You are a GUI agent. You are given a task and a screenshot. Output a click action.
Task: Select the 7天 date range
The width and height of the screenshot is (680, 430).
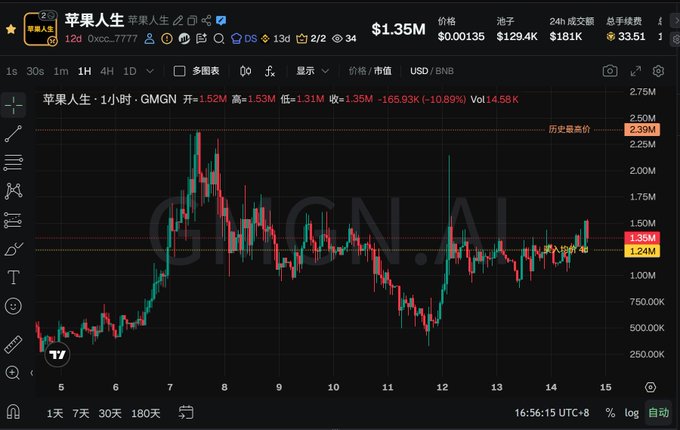coord(81,413)
